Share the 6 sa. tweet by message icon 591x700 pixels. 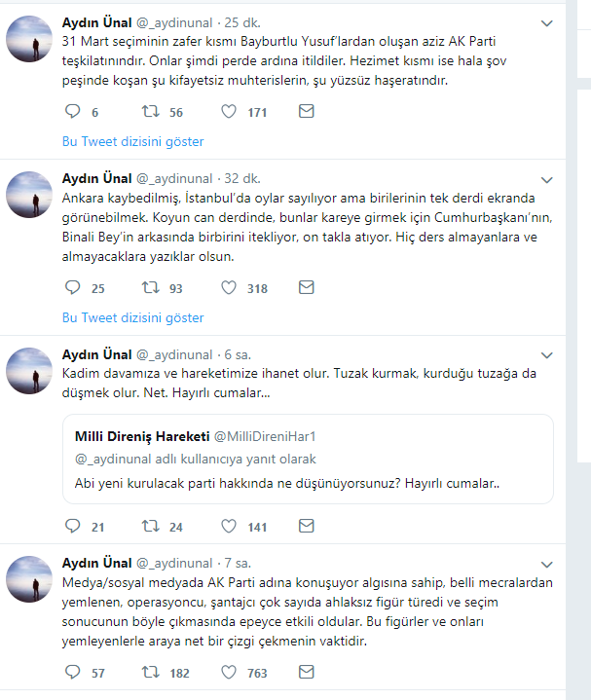click(307, 526)
